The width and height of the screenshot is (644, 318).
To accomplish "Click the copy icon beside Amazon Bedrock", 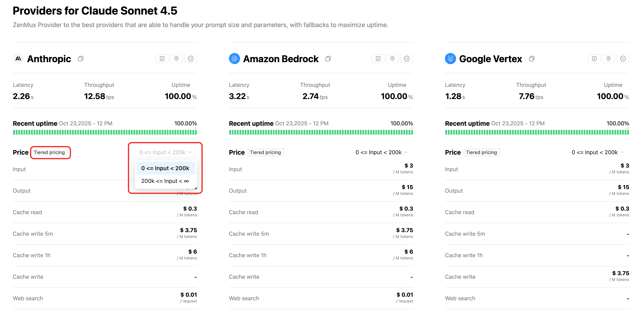I will tap(328, 59).
